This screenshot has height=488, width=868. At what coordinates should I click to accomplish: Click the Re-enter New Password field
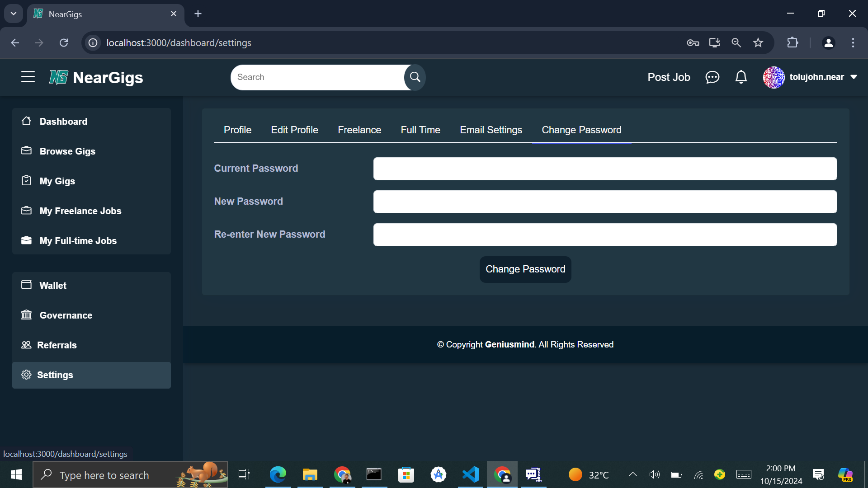coord(605,235)
